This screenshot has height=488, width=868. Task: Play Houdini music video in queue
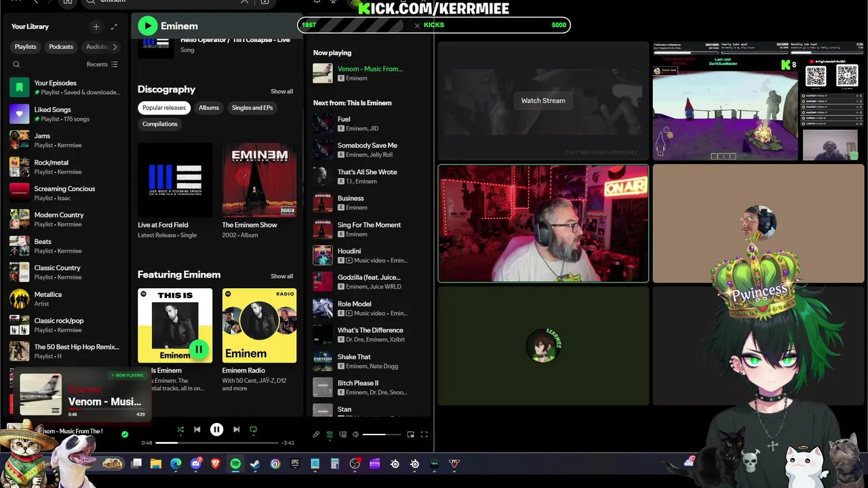pyautogui.click(x=370, y=256)
